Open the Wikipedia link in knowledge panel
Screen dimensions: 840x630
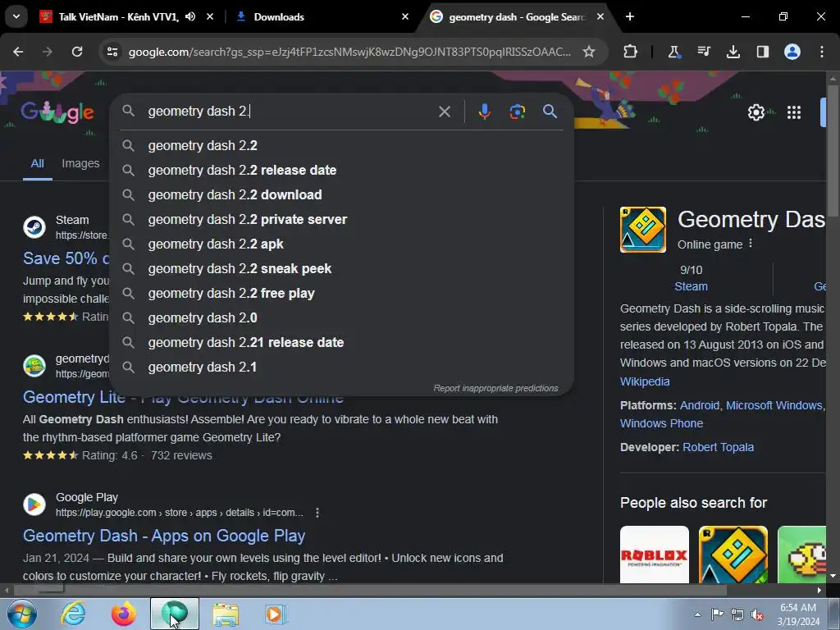click(x=645, y=381)
